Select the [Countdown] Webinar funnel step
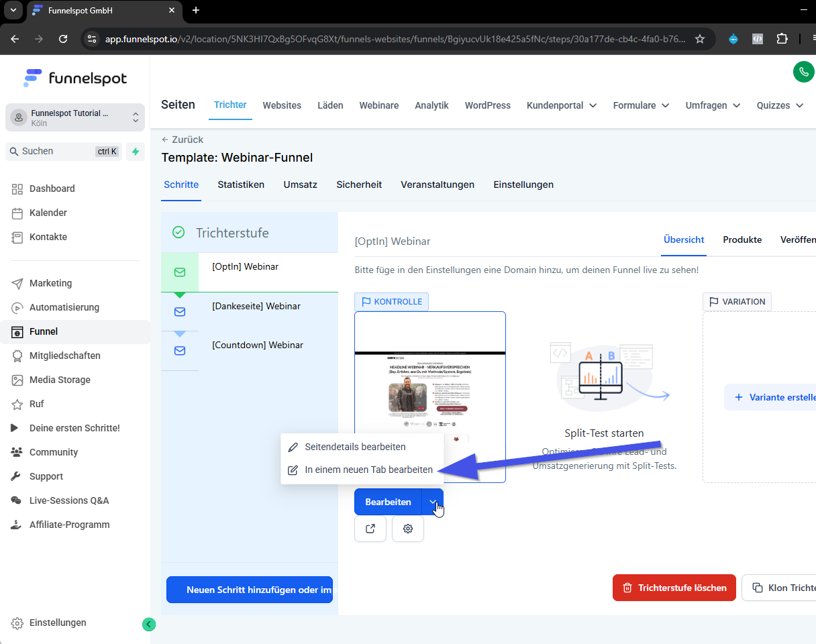816x644 pixels. click(x=250, y=351)
